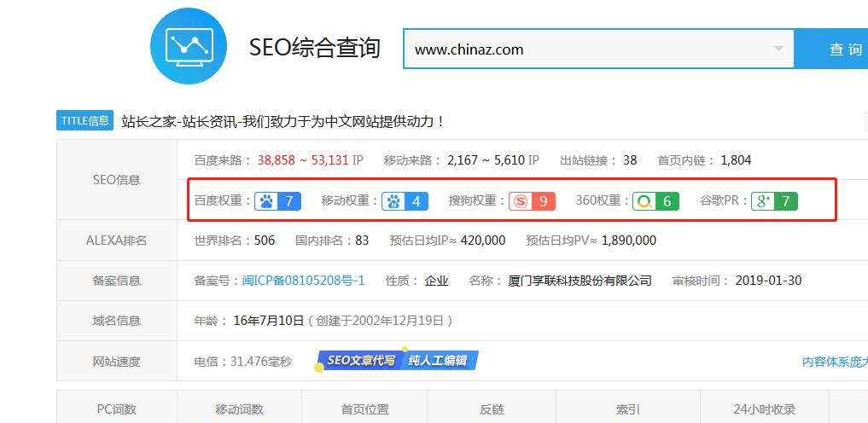Click estimated daily PV value 1,890,000
Image resolution: width=868 pixels, height=423 pixels.
pyautogui.click(x=629, y=240)
